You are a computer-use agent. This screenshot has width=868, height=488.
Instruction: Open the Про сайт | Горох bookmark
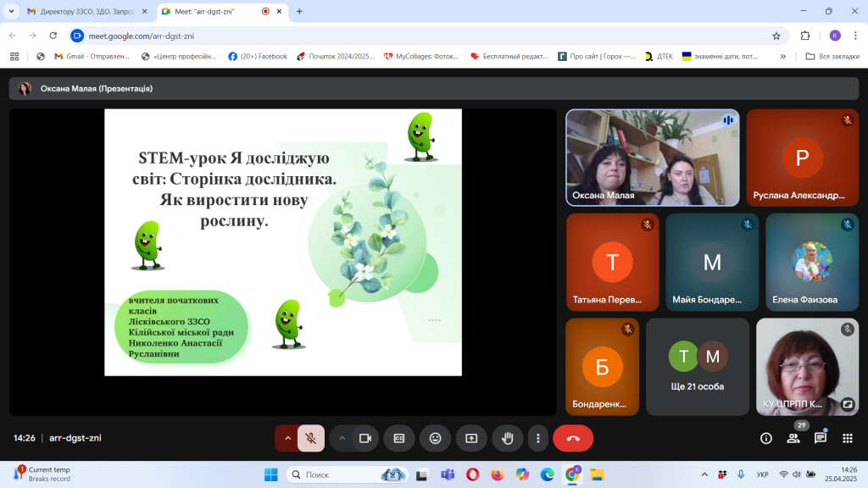[597, 57]
